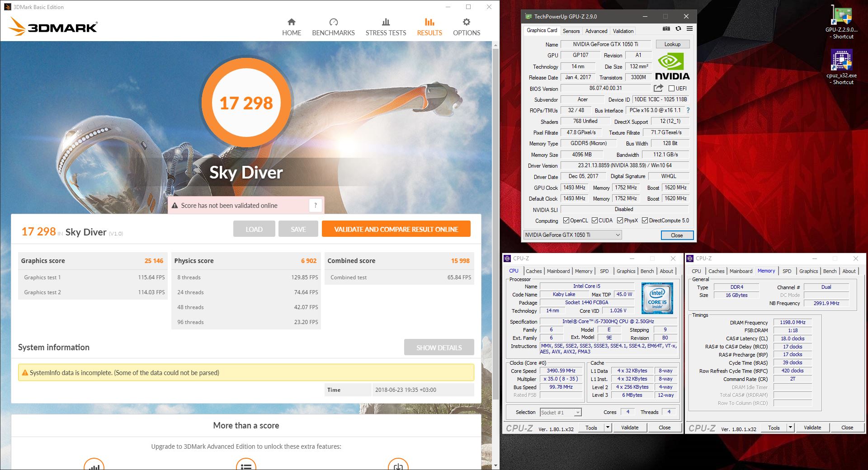Click the right CPU-Z window title icon

tap(690, 258)
